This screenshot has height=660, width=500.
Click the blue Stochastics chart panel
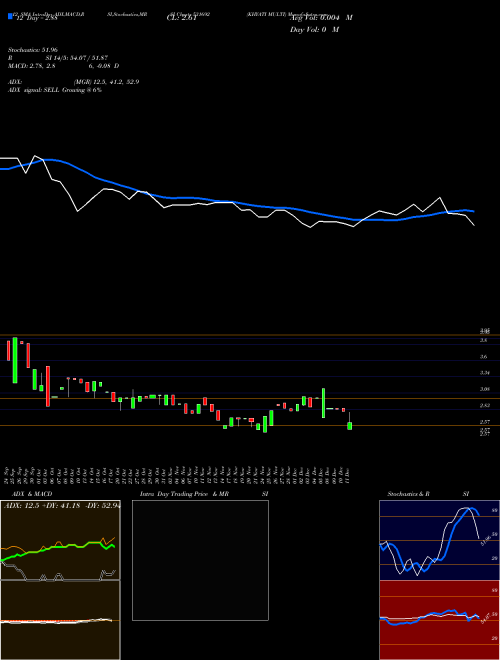pyautogui.click(x=439, y=540)
